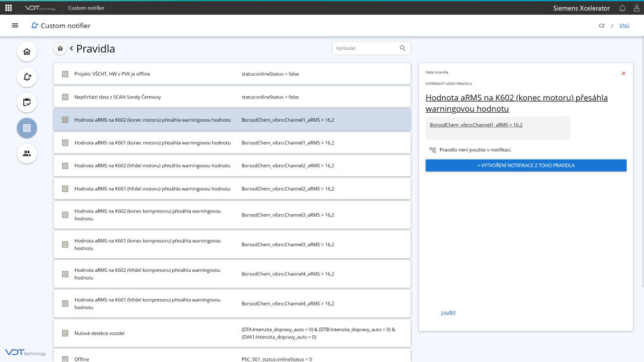Click home breadcrumb icon beside Pravidla
Screen dimensions: 644x362
click(x=60, y=48)
